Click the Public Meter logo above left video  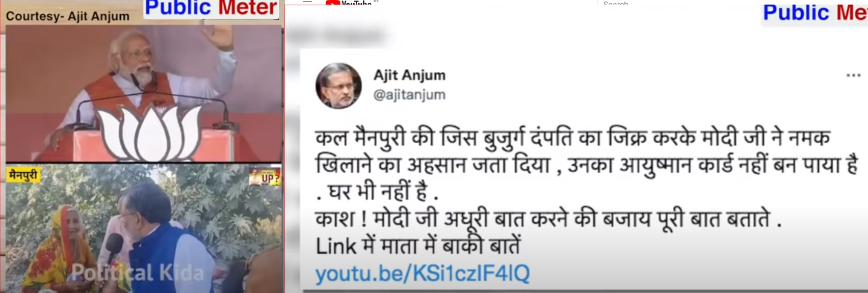coord(211,9)
